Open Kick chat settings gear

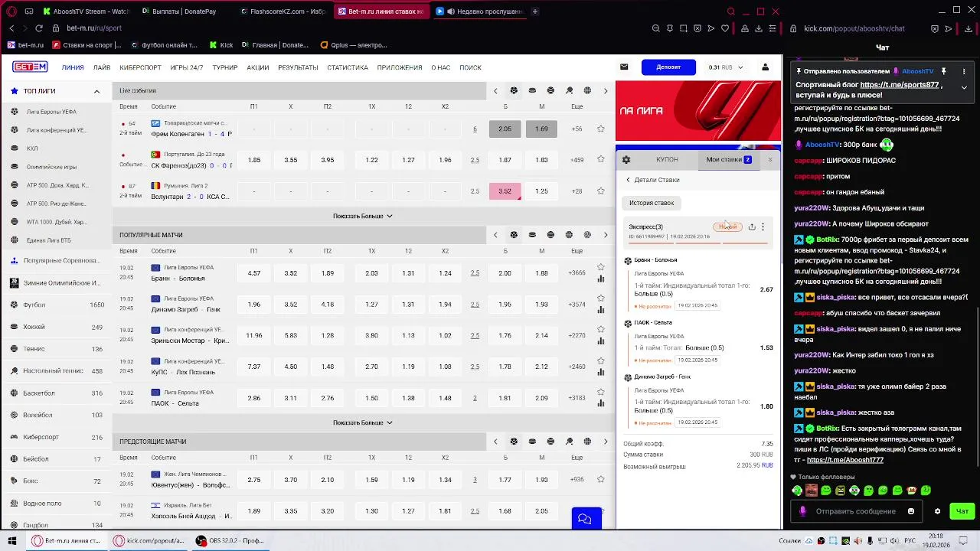(937, 511)
